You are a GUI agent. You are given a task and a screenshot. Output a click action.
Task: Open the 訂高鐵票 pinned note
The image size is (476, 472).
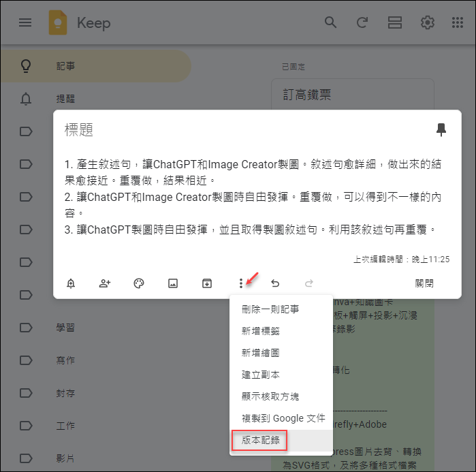click(353, 95)
